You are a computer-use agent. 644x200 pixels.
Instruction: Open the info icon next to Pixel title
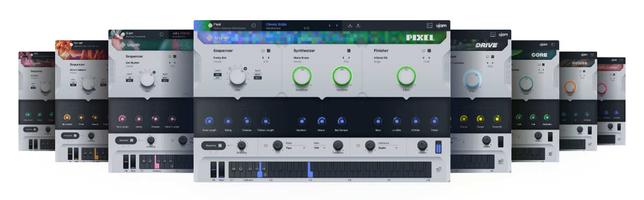pyautogui.click(x=254, y=25)
